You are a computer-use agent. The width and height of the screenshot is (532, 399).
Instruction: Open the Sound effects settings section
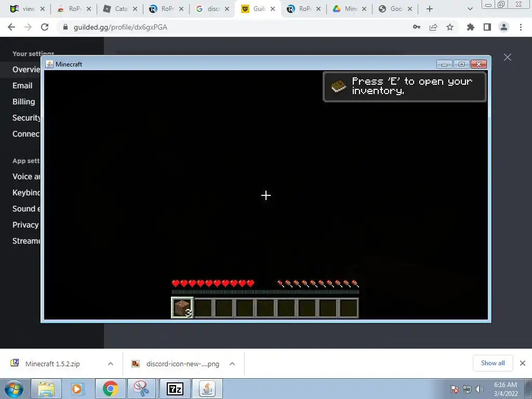(x=26, y=209)
